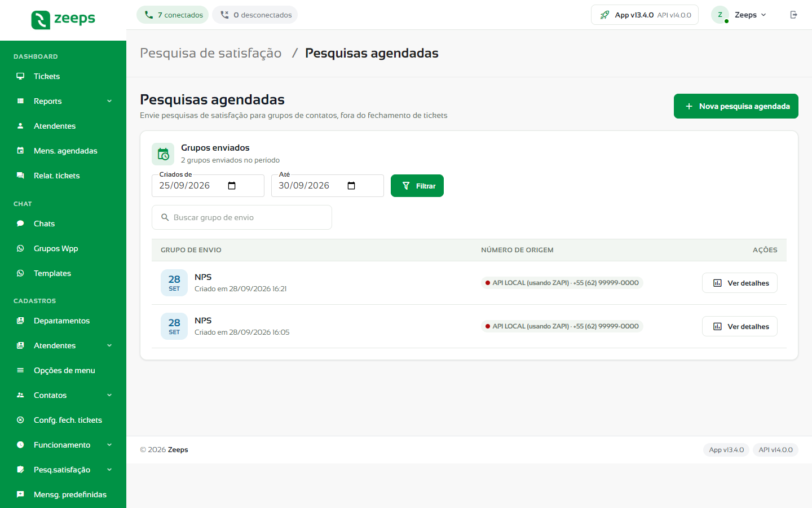Click the Confg. fech. tickets icon
The height and width of the screenshot is (508, 812).
click(x=20, y=420)
